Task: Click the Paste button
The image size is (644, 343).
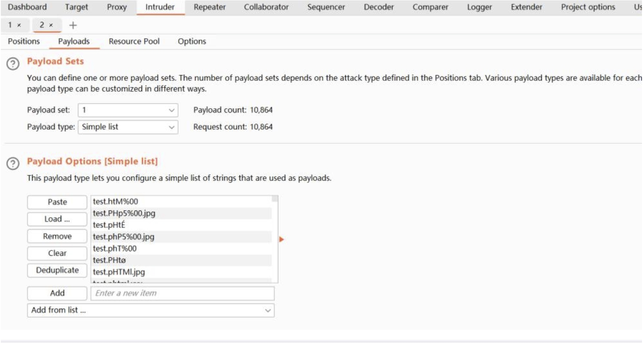Action: click(57, 202)
